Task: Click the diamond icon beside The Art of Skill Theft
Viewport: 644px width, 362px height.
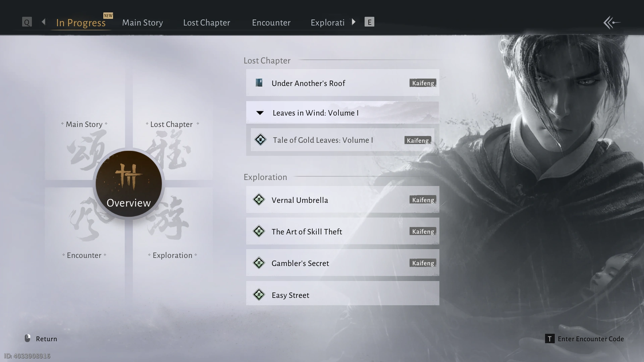Action: pos(259,231)
